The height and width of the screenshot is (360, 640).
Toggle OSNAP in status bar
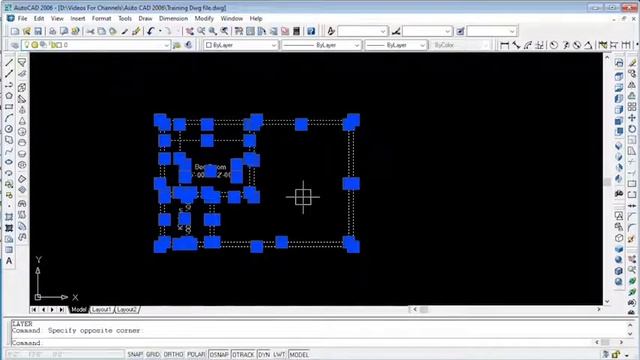(219, 355)
